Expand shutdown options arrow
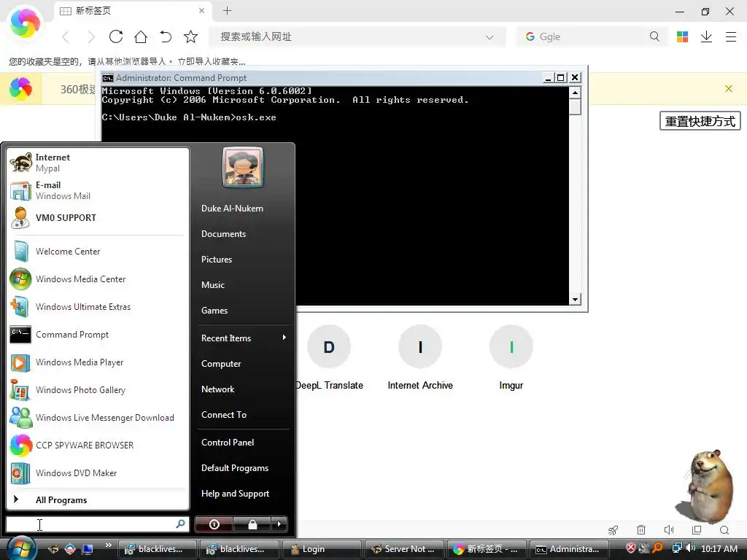The width and height of the screenshot is (747, 560). (x=279, y=524)
